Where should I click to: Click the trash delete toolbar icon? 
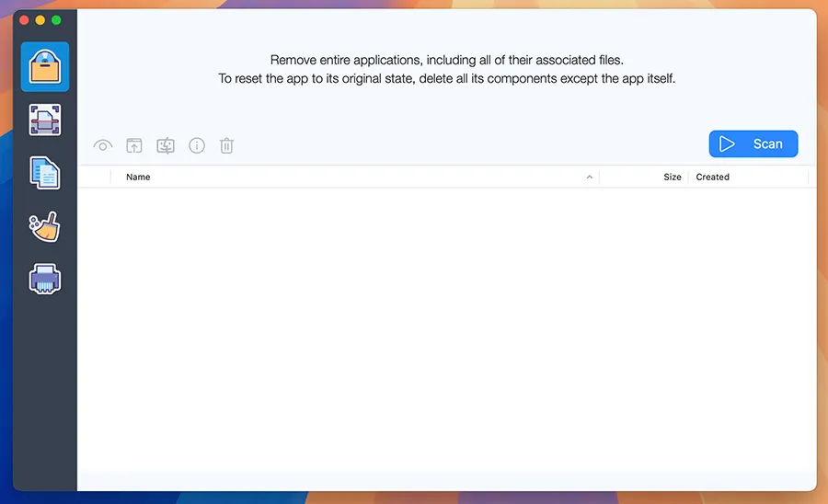[x=227, y=145]
